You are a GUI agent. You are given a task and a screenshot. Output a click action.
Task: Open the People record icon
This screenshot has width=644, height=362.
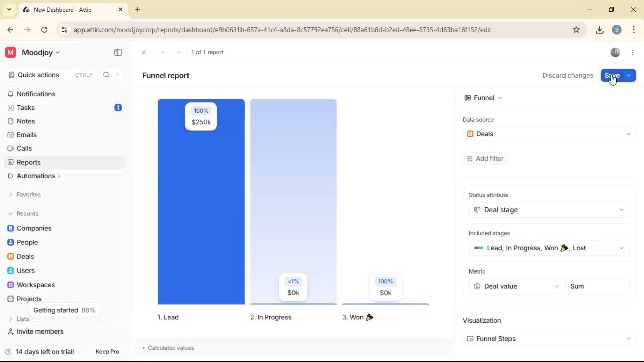click(x=11, y=242)
